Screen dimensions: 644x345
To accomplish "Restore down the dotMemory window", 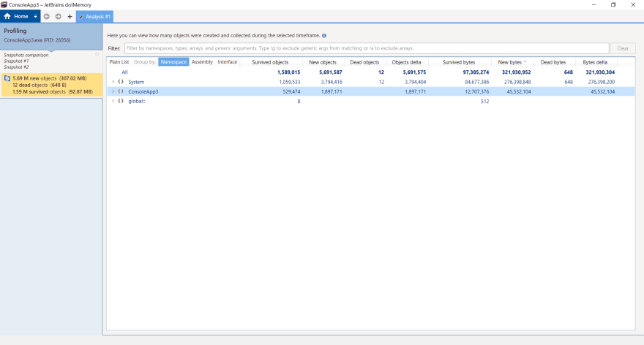I will 613,4.
